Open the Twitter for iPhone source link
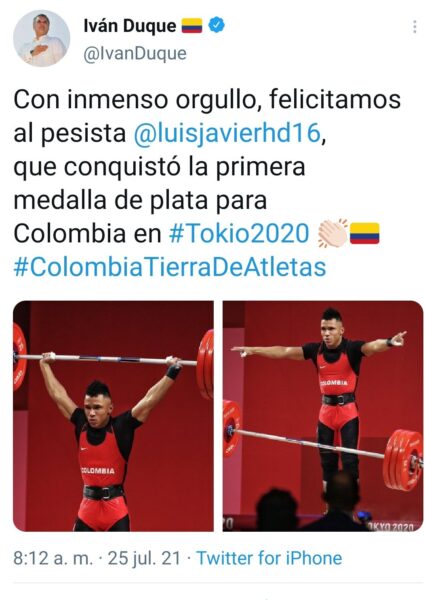This screenshot has height=600, width=425. pyautogui.click(x=269, y=558)
